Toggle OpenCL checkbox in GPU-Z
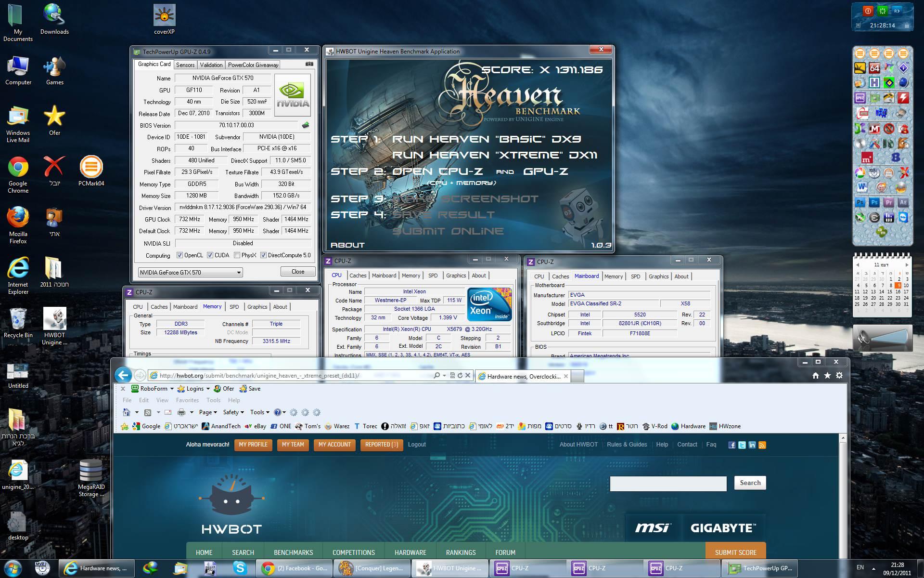Screen dimensions: 924x578 (180, 255)
